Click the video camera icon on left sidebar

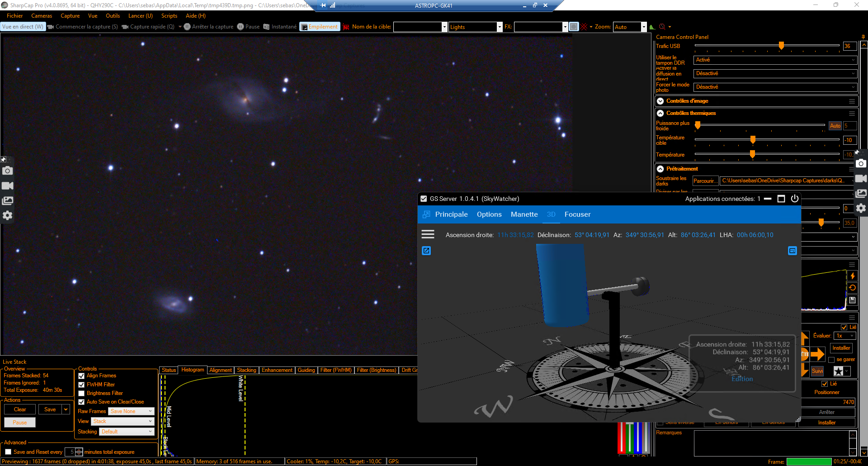tap(7, 185)
